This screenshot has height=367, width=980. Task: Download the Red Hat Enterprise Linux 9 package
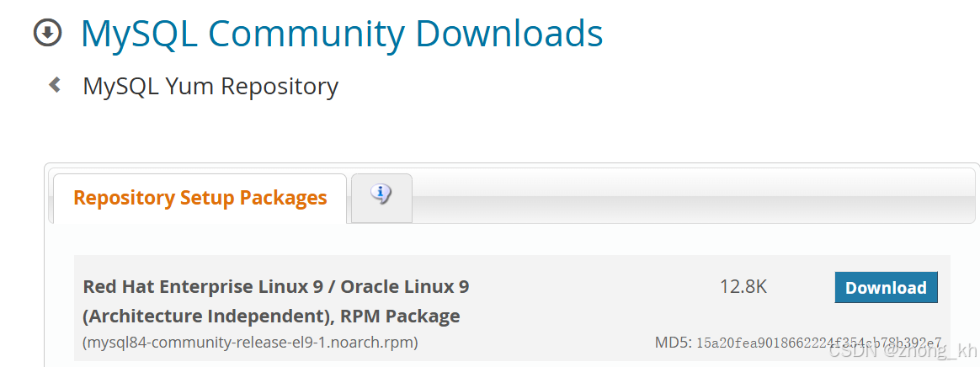pos(886,288)
